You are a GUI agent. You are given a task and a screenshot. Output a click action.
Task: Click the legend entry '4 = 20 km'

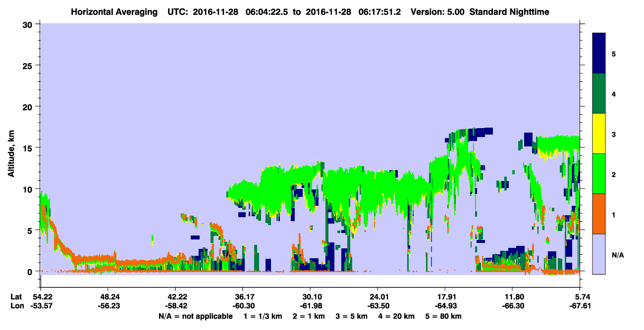click(397, 316)
